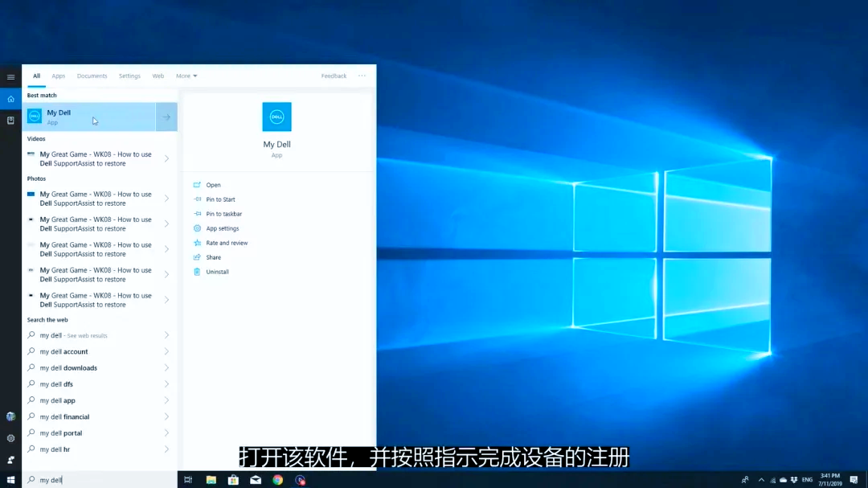Viewport: 868px width, 488px height.
Task: Open the Notebook icon in the search sidebar
Action: click(x=10, y=121)
